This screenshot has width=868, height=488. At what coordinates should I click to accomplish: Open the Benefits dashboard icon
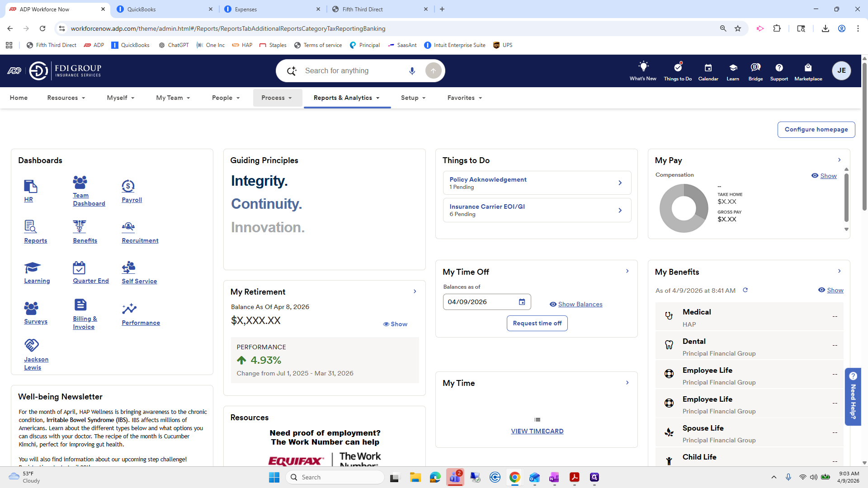pos(80,226)
